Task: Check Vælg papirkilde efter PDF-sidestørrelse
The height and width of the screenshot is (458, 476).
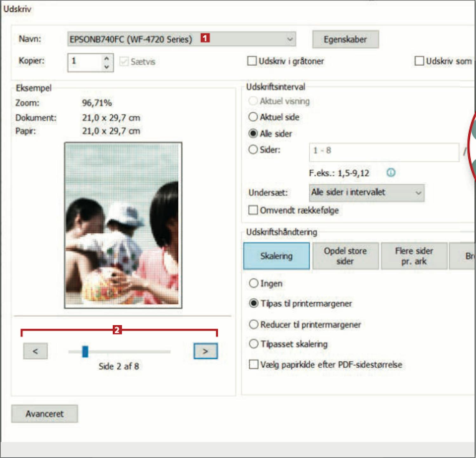Action: [254, 364]
